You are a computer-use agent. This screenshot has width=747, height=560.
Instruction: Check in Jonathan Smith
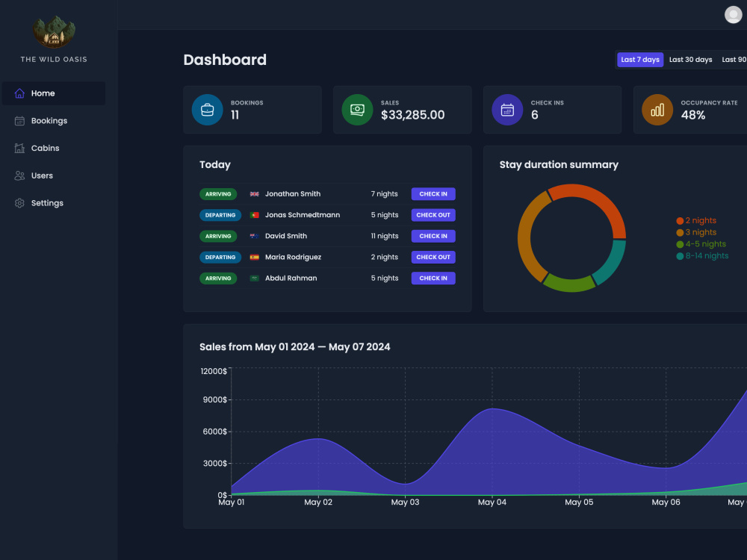(433, 194)
